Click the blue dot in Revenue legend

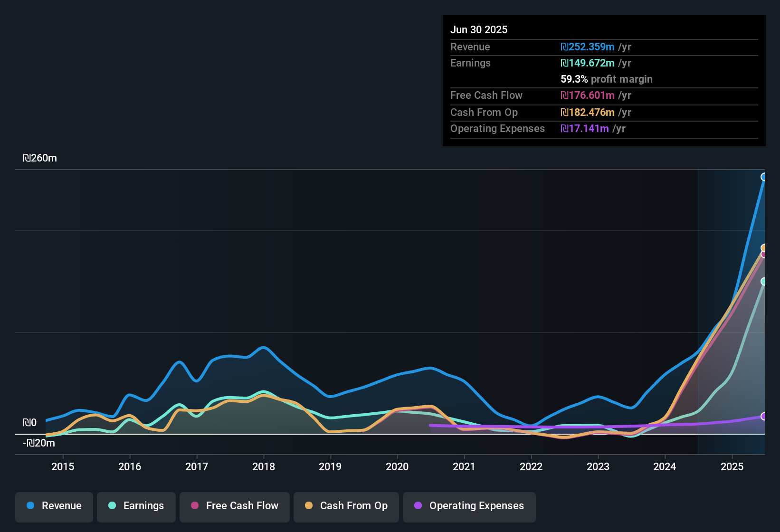(x=30, y=505)
